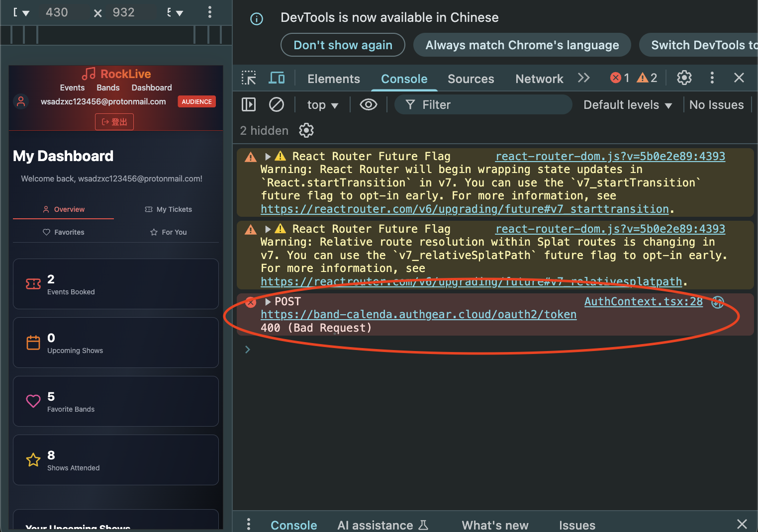Select the For You dashboard tab

click(168, 232)
